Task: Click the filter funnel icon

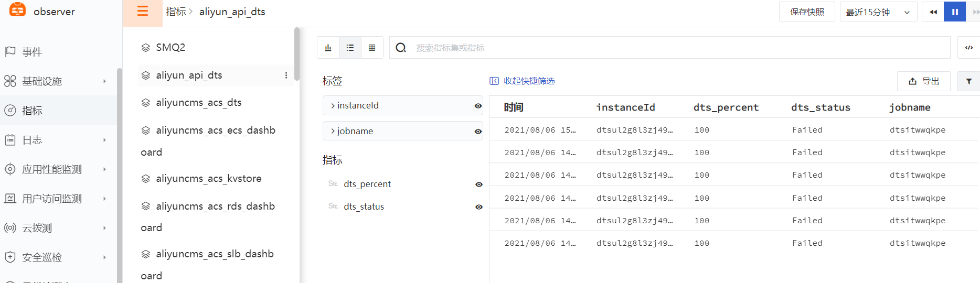Action: [x=968, y=81]
